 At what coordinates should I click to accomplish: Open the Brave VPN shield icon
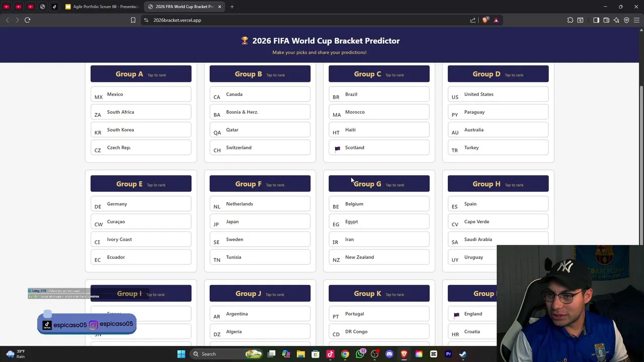coord(626,20)
